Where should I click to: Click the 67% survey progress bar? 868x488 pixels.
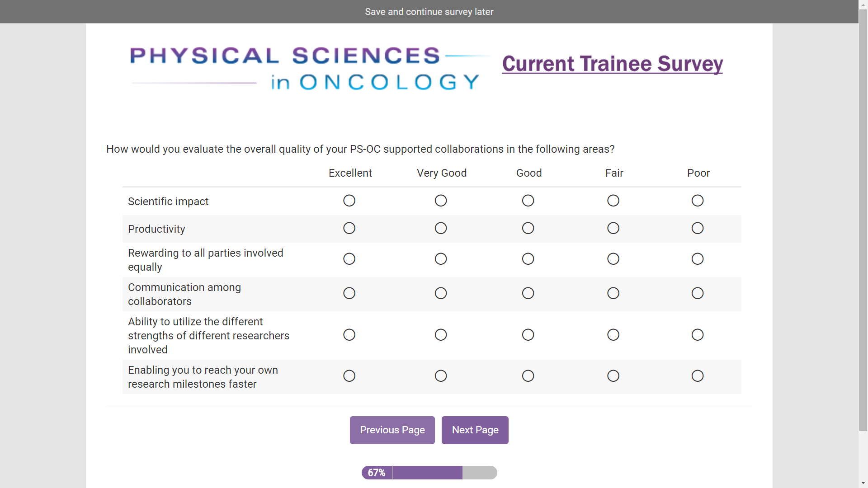tap(429, 473)
